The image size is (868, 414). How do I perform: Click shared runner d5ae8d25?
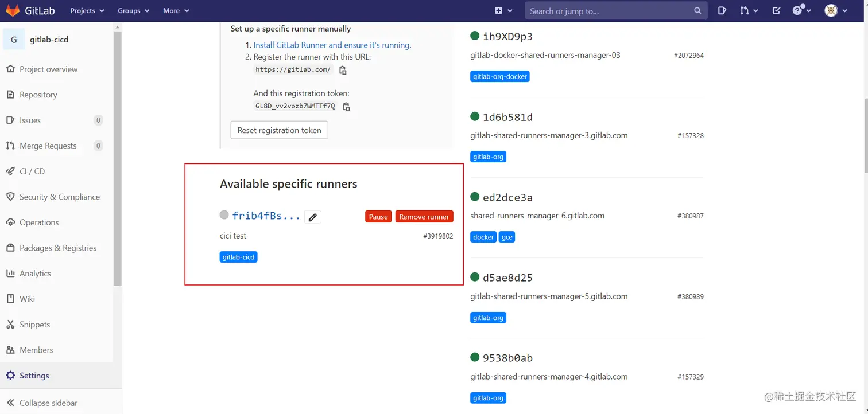[x=507, y=278]
